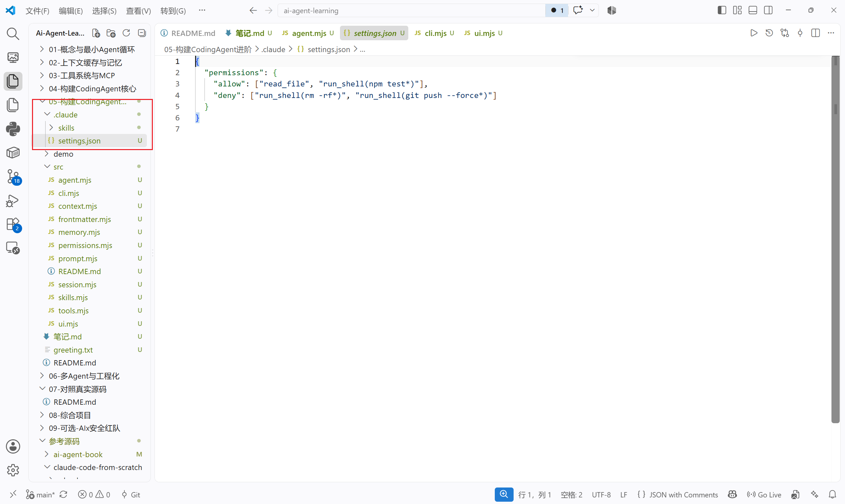The height and width of the screenshot is (504, 845).
Task: Click the ai-agent-learning command center search
Action: click(x=411, y=11)
